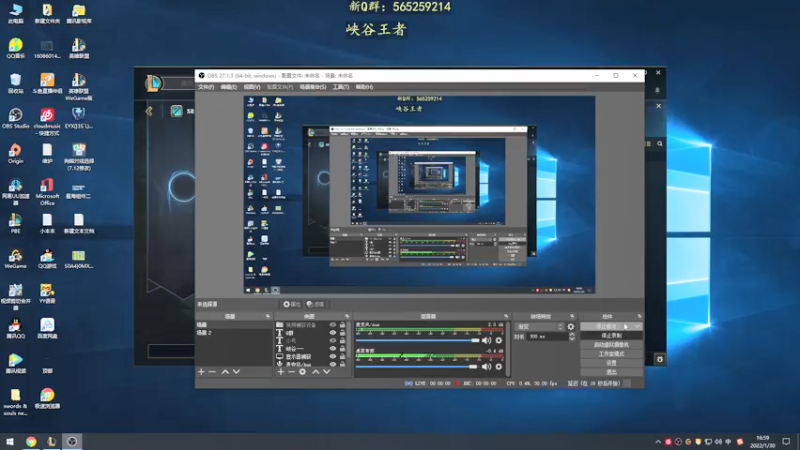Screen dimensions: 800x450
Task: Move the selected source up
Action: 315,371
